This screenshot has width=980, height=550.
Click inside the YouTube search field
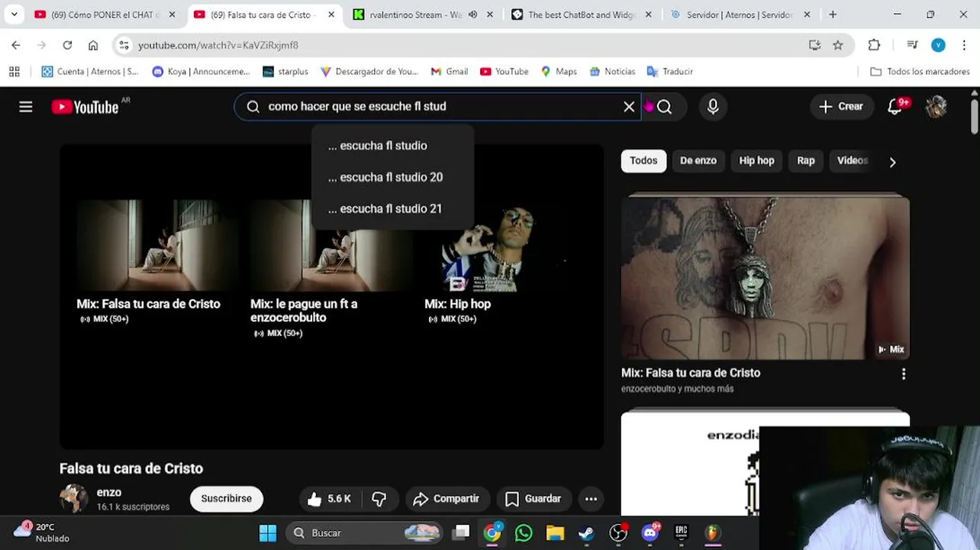coord(439,107)
